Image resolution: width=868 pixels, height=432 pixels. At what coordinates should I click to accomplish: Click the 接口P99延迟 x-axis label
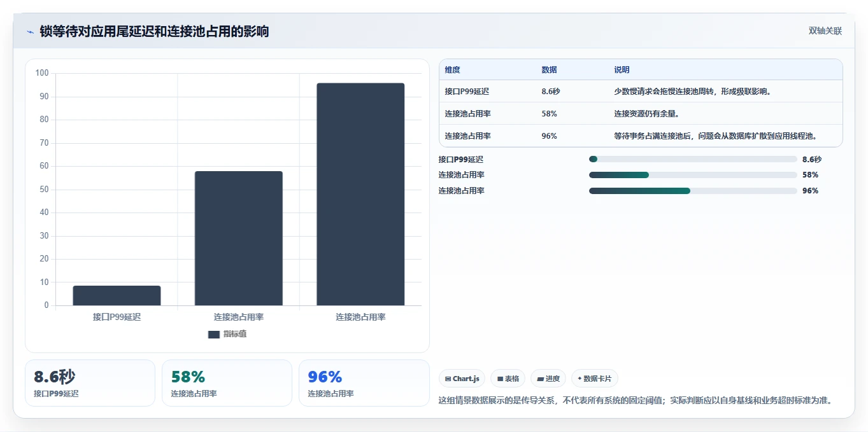click(x=117, y=317)
